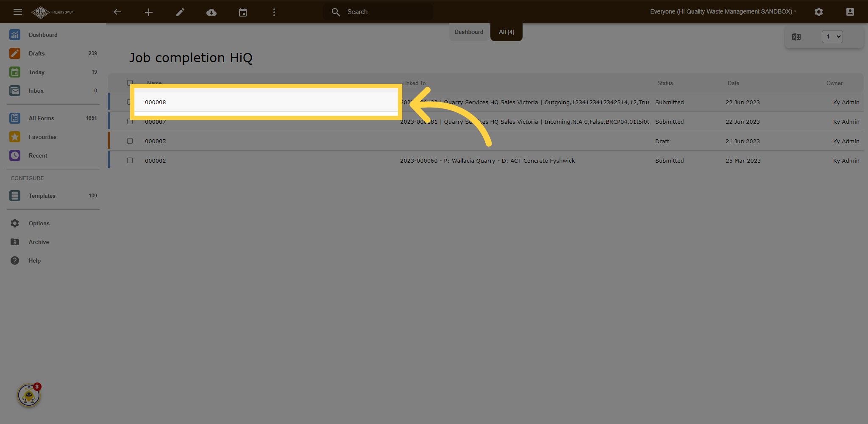Expand the Everyone workspace dropdown
Viewport: 868px width, 424px height.
point(723,11)
